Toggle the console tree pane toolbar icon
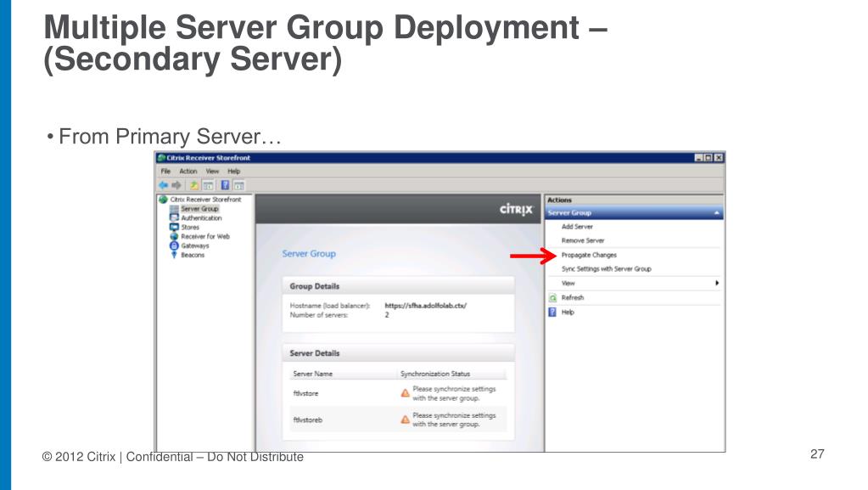The image size is (868, 490). coord(208,185)
